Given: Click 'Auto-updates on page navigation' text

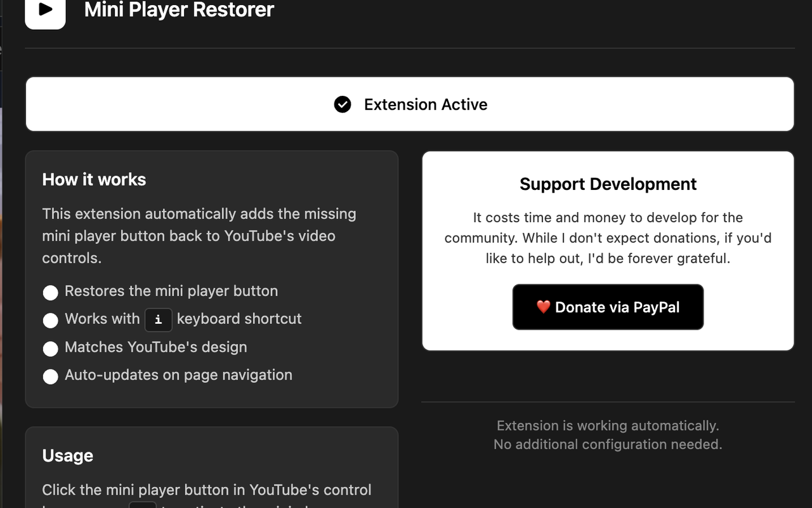Looking at the screenshot, I should click(178, 375).
